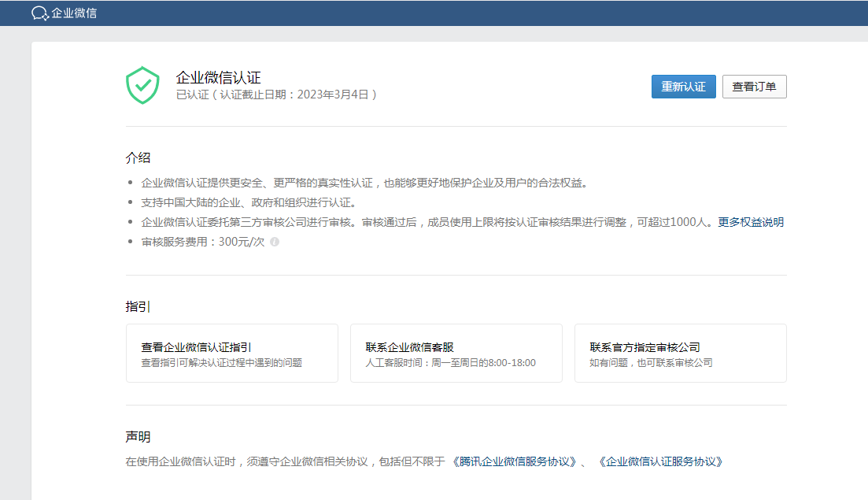868x500 pixels.
Task: Click the 企业微信 logo in header
Action: click(65, 13)
